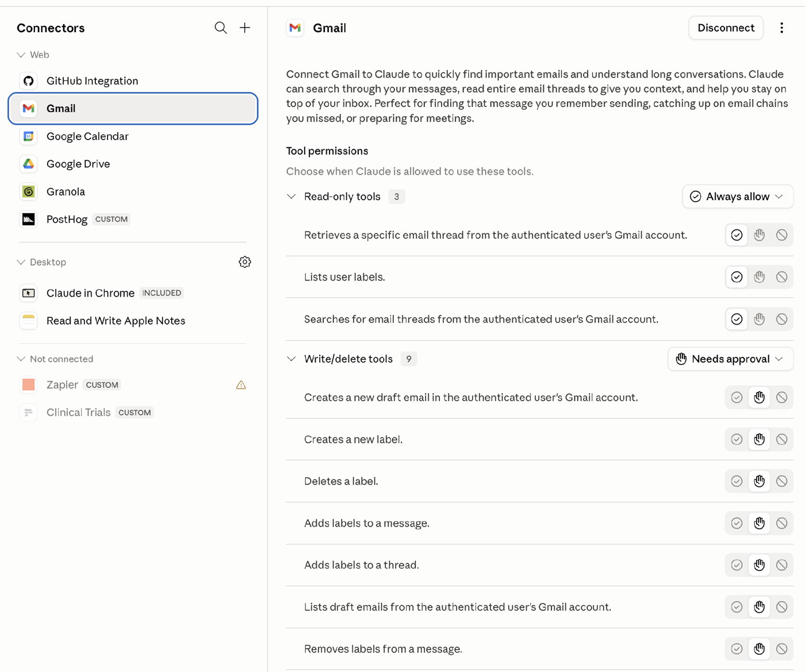Click the write/delete tools count badge '9'
Screen dimensions: 805x672
(409, 359)
